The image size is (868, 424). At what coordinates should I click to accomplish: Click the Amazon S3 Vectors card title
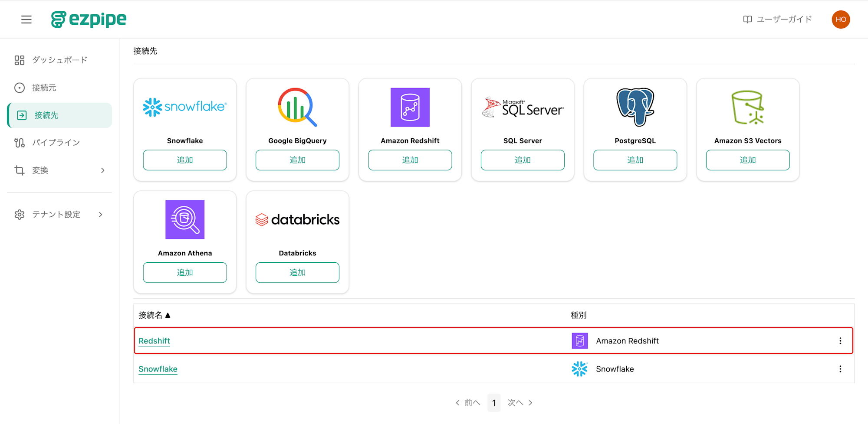[x=748, y=141]
